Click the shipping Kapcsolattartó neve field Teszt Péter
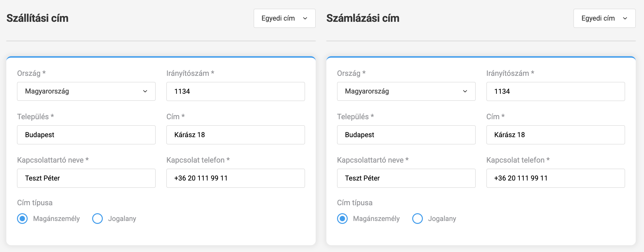The image size is (644, 252). [86, 178]
